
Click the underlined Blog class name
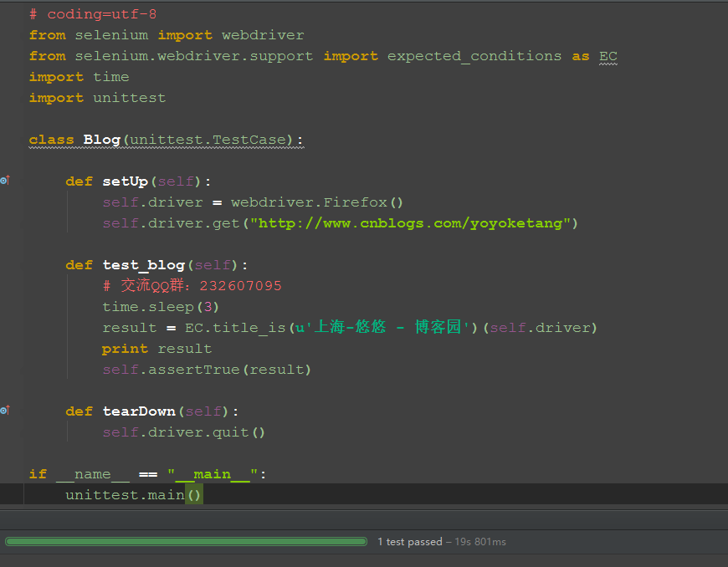pos(100,139)
